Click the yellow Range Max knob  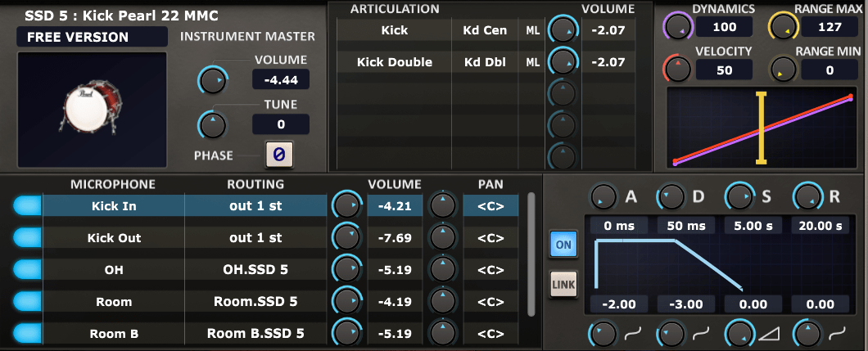[782, 28]
